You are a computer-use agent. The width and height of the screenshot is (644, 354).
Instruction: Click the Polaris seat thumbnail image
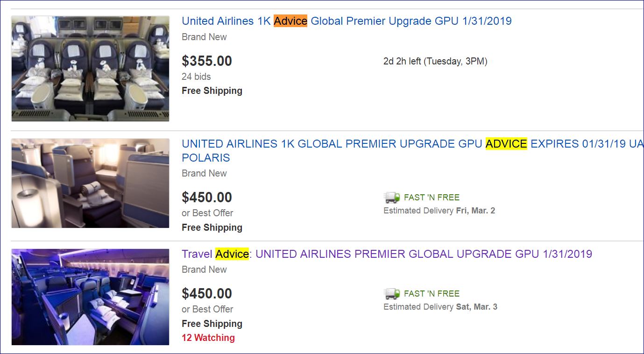pyautogui.click(x=90, y=183)
